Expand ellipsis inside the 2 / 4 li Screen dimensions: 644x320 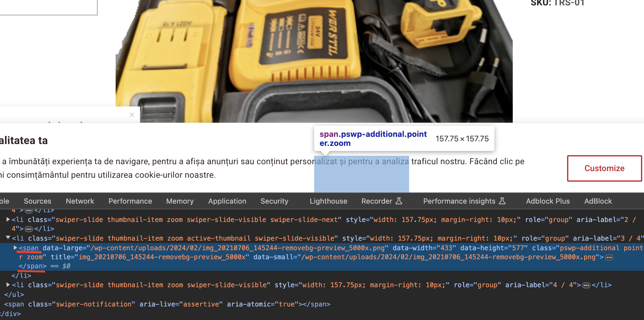(x=29, y=229)
